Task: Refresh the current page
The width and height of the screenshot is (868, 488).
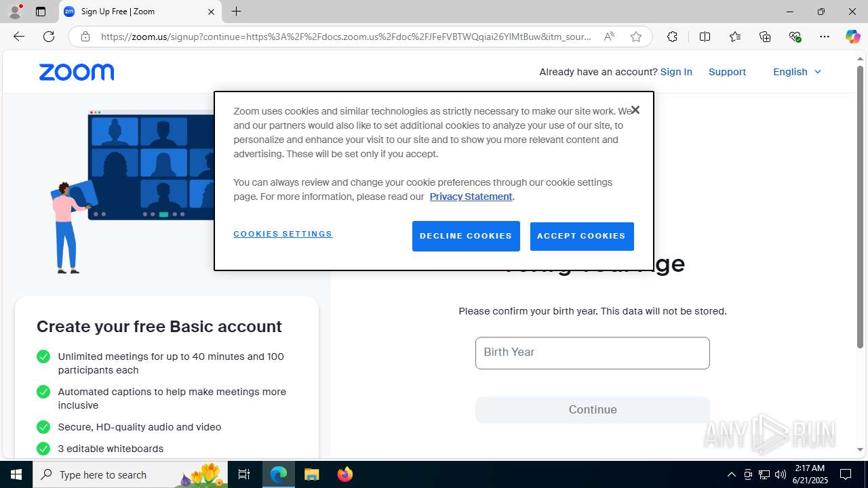Action: point(49,37)
